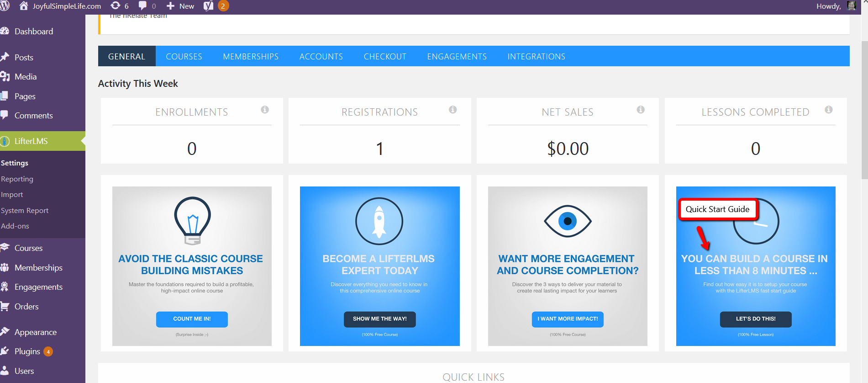Click the Count Me In button
Screen dimensions: 868x383
tap(192, 319)
